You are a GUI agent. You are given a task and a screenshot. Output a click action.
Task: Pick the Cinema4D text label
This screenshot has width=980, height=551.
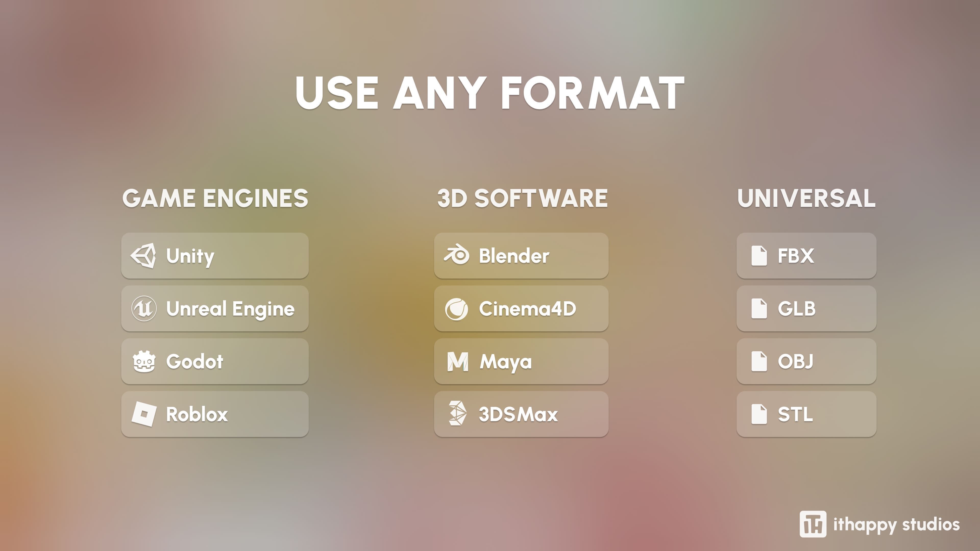pos(527,308)
